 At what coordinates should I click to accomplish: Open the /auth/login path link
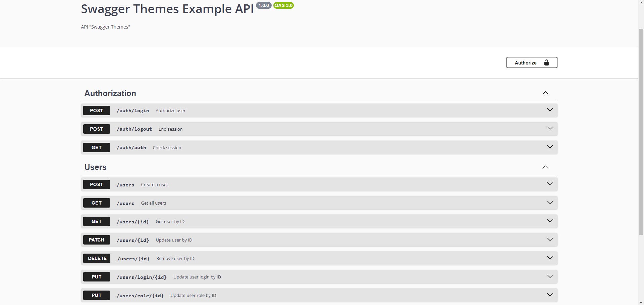click(x=133, y=111)
